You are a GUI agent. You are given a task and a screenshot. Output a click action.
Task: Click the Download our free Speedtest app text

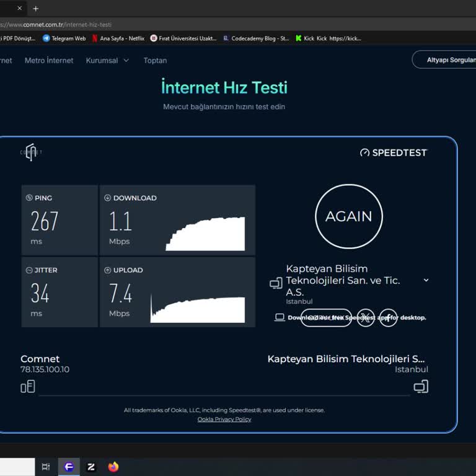357,317
